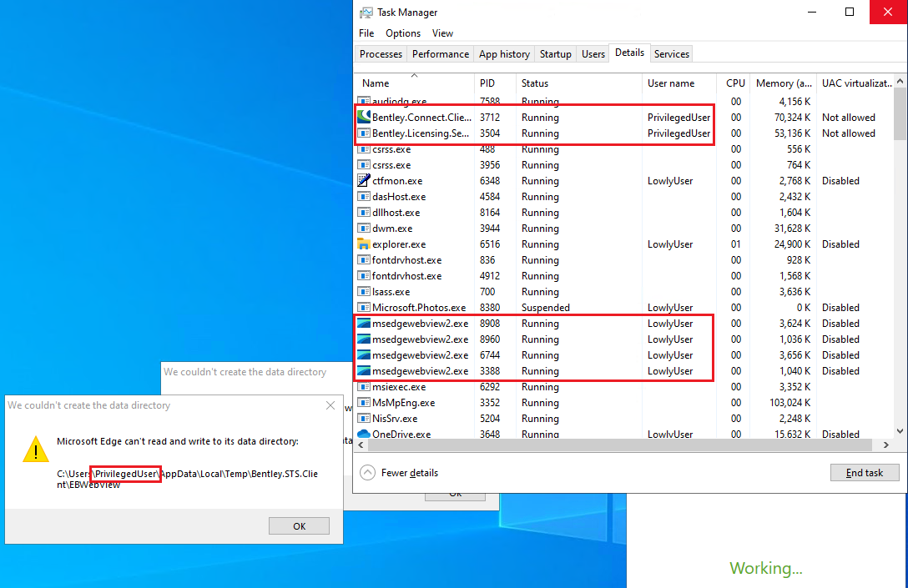This screenshot has width=908, height=588.
Task: Switch to the Performance tab
Action: pos(440,54)
